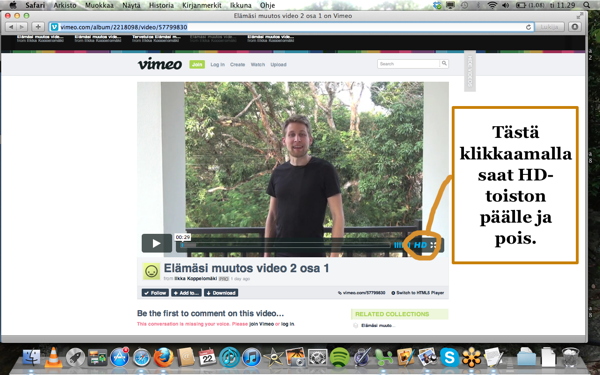Open the battery status menu

(530, 5)
